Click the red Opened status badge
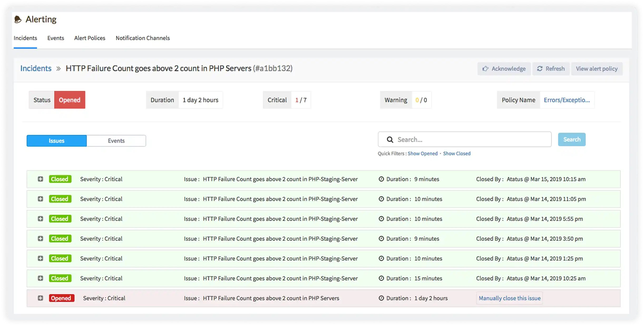This screenshot has height=326, width=644. (70, 100)
